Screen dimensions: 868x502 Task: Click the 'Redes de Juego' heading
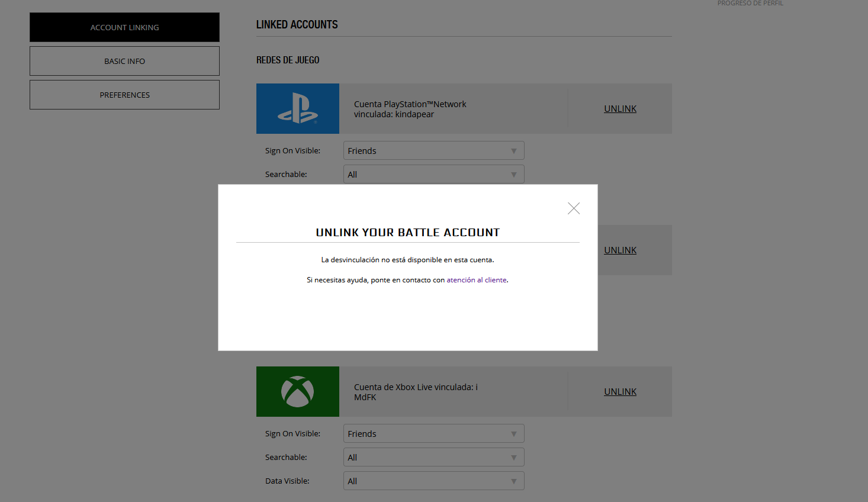tap(288, 60)
